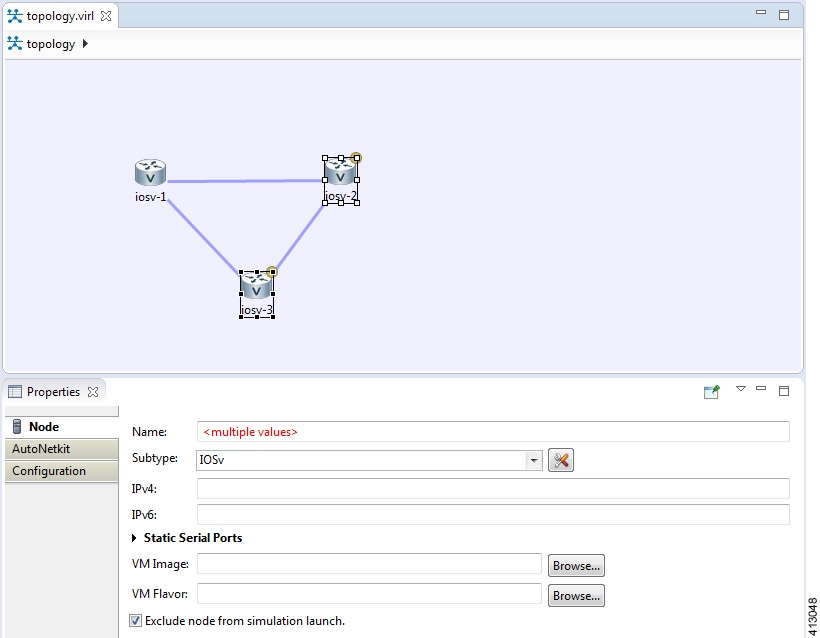
Task: Expand the topology breadcrumb arrow
Action: tap(85, 44)
